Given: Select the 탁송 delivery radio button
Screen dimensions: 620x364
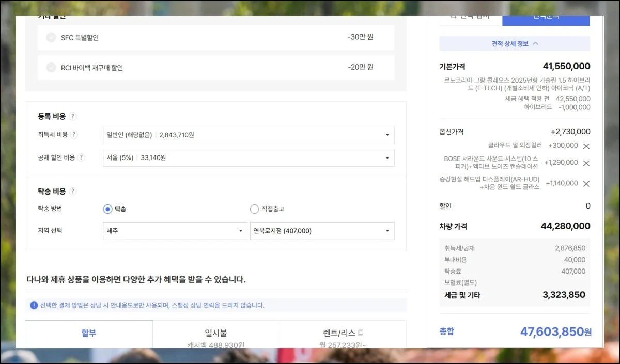Looking at the screenshot, I should (x=107, y=209).
